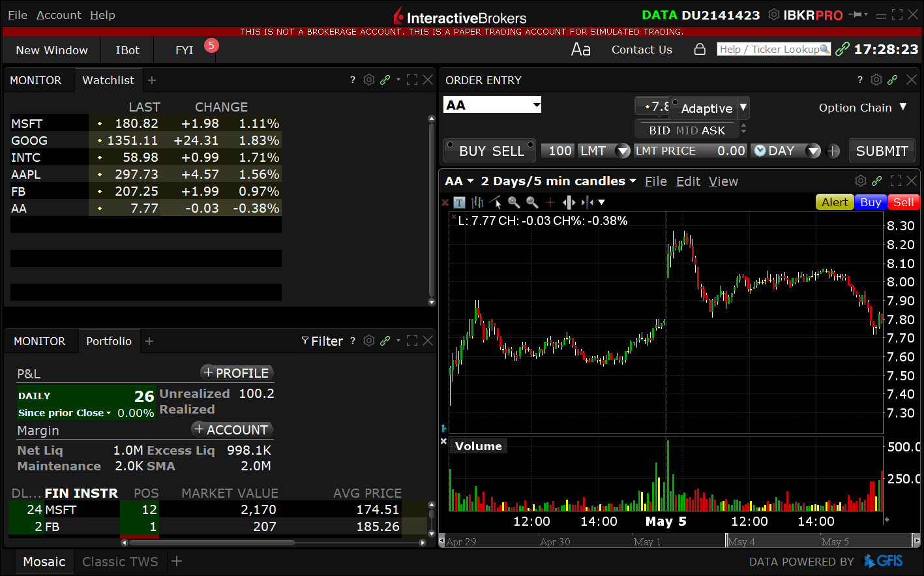Open Order Entry settings gear
Screen dimensions: 924x576
click(876, 80)
